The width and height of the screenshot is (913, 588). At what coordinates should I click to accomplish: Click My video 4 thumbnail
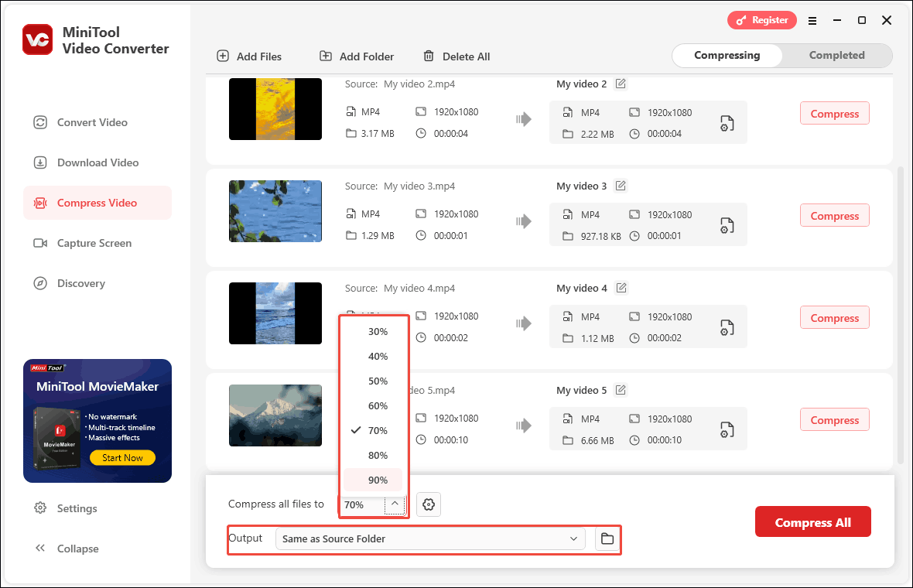(275, 313)
